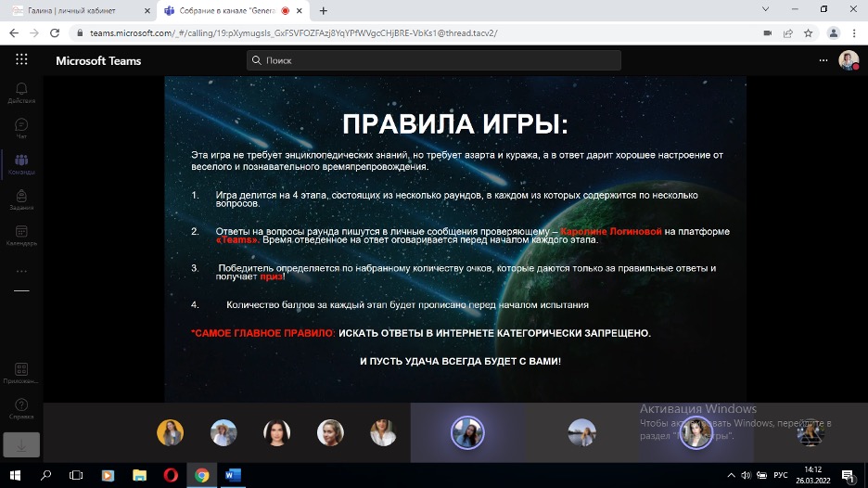
Task: Open the Activity feed in Teams sidebar
Action: click(x=21, y=92)
